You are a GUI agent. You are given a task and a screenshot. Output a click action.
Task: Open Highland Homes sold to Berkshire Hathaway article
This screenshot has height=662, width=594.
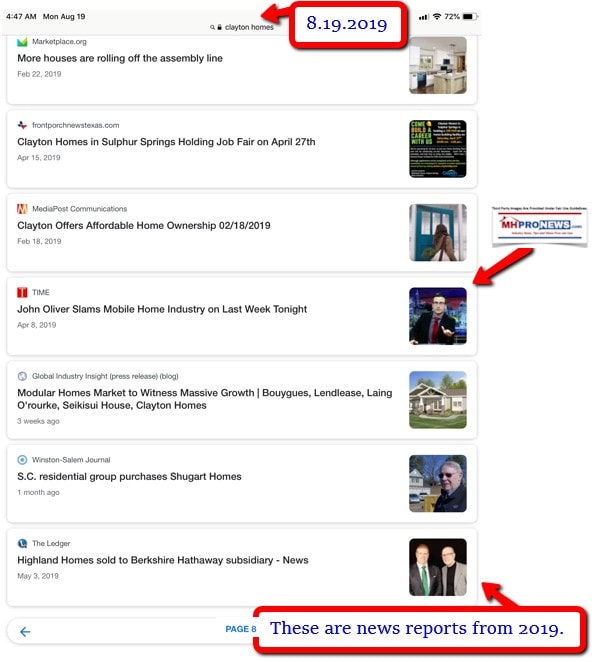163,560
